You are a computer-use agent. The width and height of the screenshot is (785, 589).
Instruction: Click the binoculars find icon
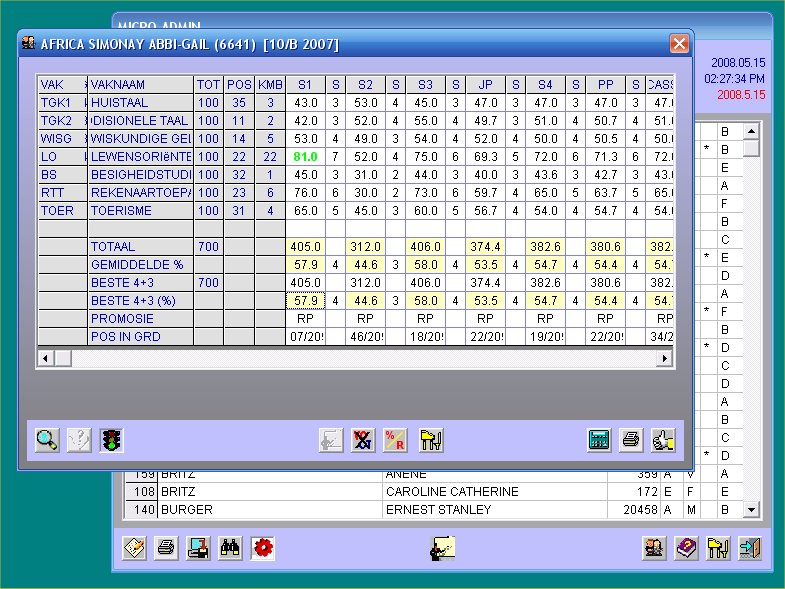tap(231, 548)
